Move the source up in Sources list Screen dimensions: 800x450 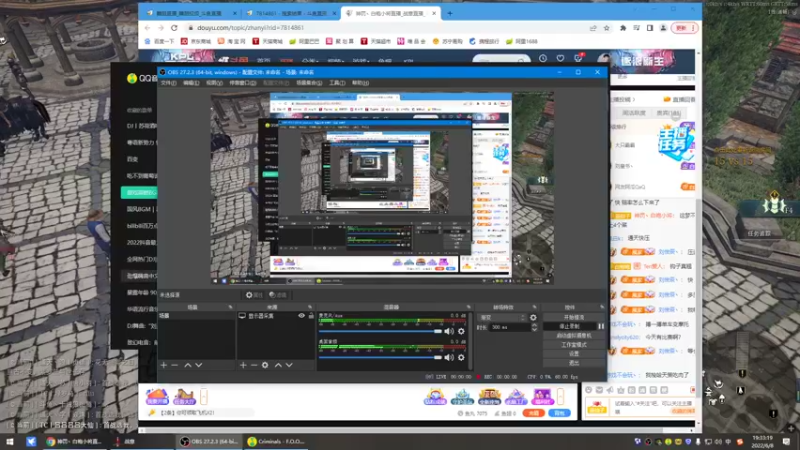278,365
